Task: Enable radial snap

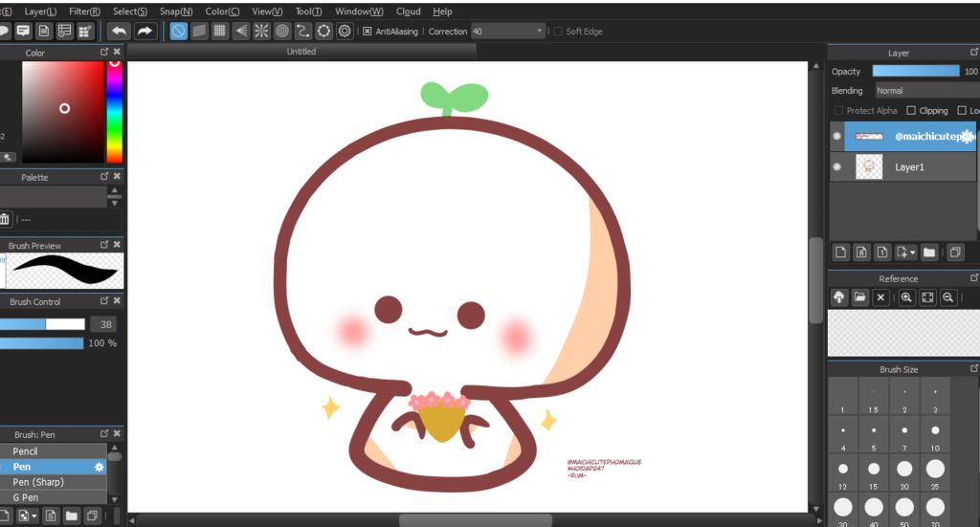Action: (261, 32)
